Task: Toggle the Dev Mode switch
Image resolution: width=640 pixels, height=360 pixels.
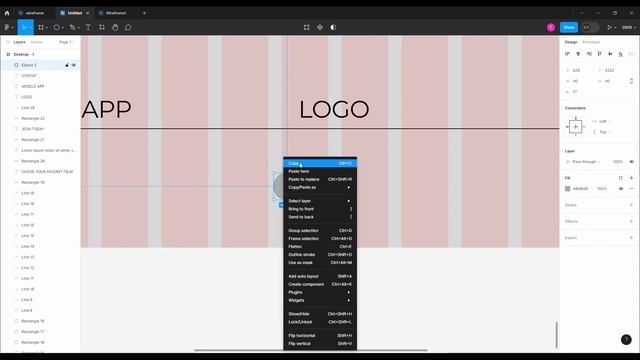Action: tap(590, 27)
